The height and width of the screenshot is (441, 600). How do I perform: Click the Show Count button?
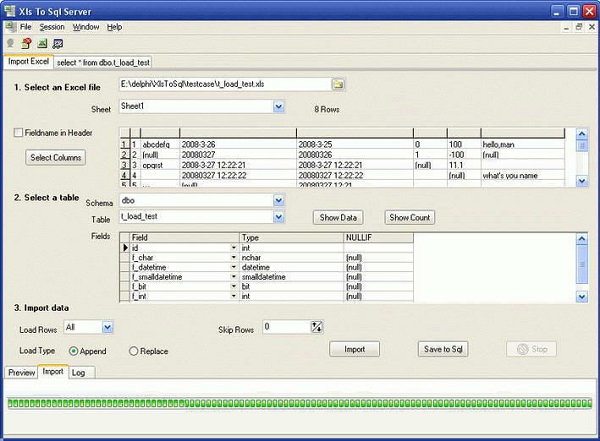[x=409, y=217]
